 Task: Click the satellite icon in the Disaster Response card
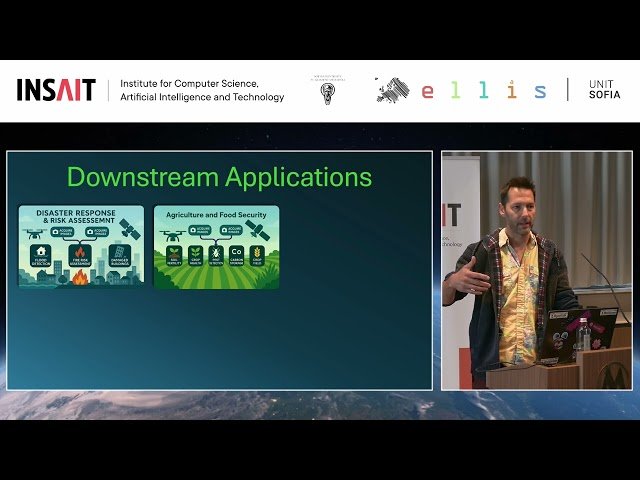pos(130,229)
